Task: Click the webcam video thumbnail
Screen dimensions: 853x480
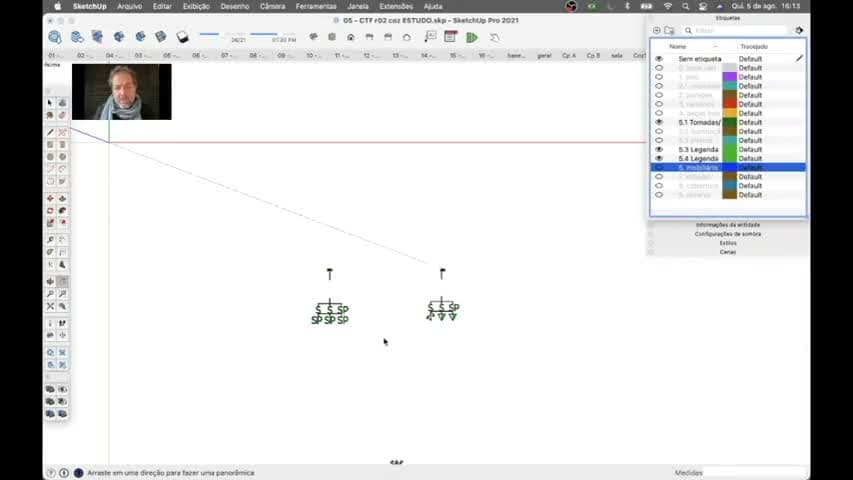Action: click(122, 91)
